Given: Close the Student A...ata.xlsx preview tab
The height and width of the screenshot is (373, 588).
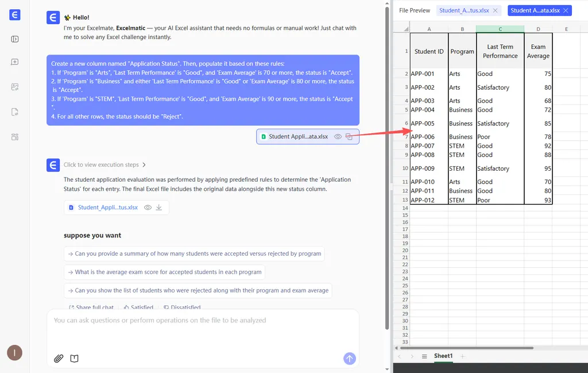Looking at the screenshot, I should pyautogui.click(x=566, y=10).
